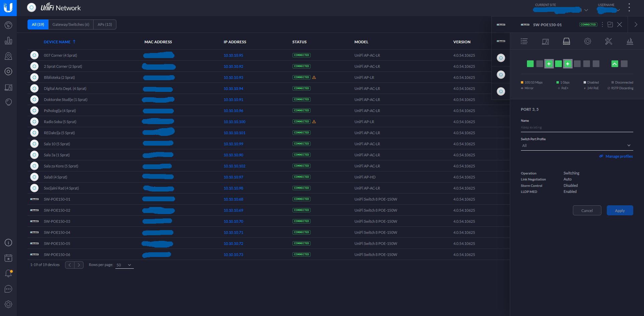Select the disconnected SFP port 10
The image size is (644, 316).
(x=624, y=64)
